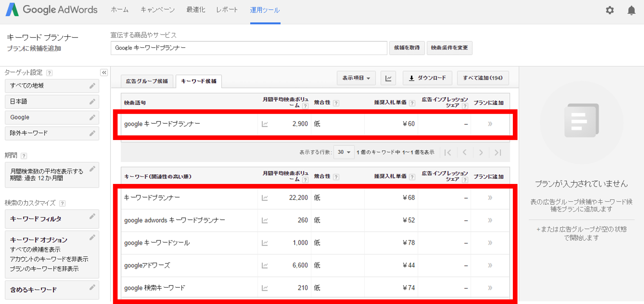Image resolution: width=644 pixels, height=304 pixels.
Task: Download keyword ideas with ダウンロード
Action: pos(427,78)
